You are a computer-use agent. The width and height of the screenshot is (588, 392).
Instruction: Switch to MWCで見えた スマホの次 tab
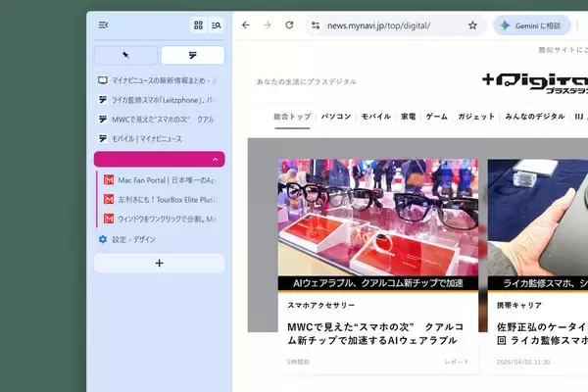click(x=159, y=120)
